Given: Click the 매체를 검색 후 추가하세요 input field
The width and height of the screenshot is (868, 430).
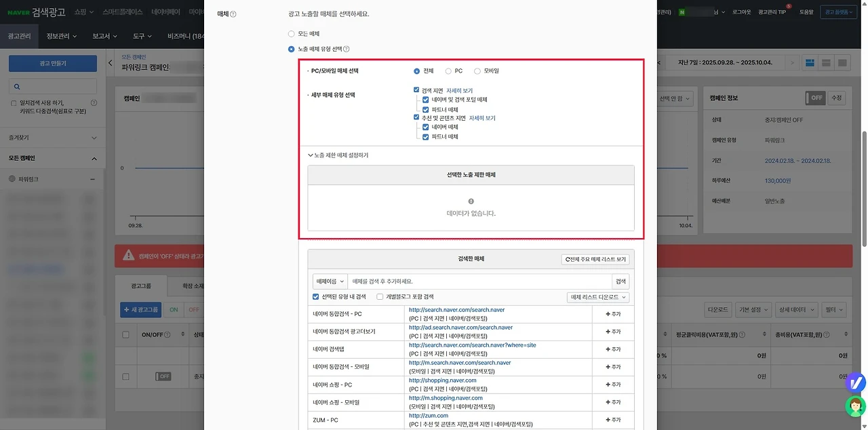Looking at the screenshot, I should [x=479, y=281].
